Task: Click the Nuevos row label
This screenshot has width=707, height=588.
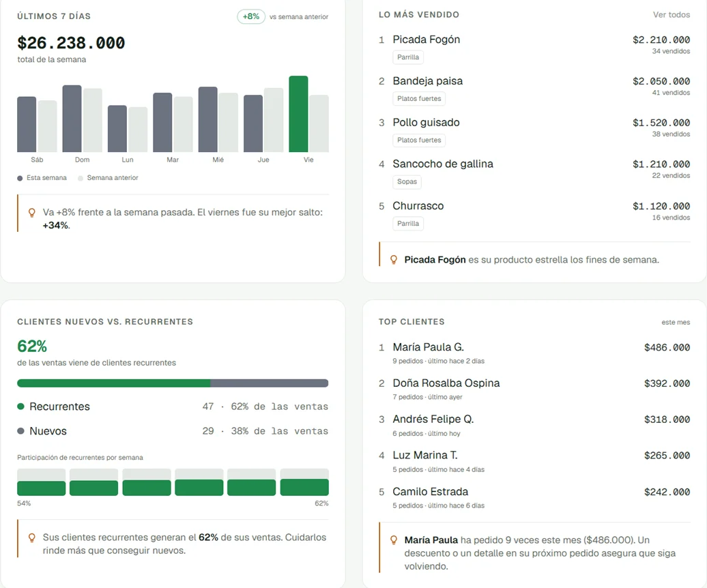Action: tap(48, 430)
